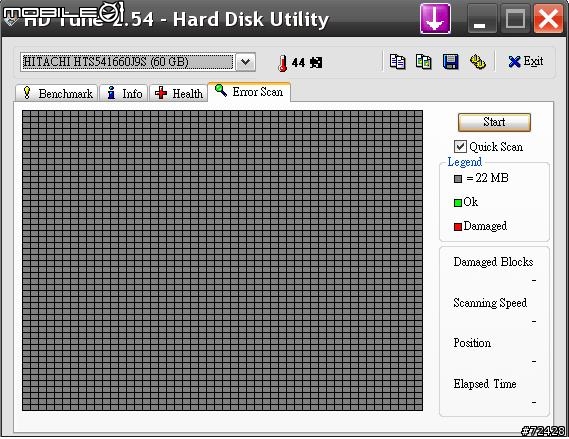Click the thermometer temperature indicator
This screenshot has width=569, height=439.
tap(282, 63)
